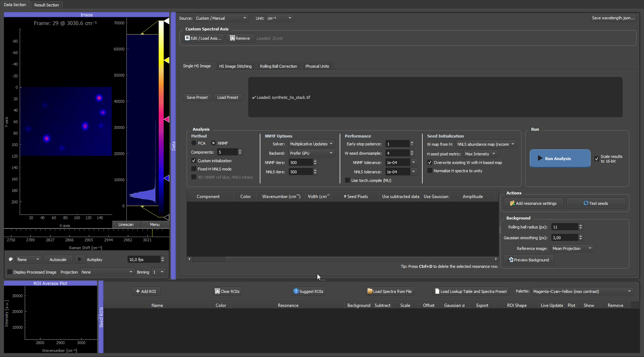Viewport: 644px width, 357px height.
Task: Open Backend dropdown Prefer GPU
Action: (312, 153)
